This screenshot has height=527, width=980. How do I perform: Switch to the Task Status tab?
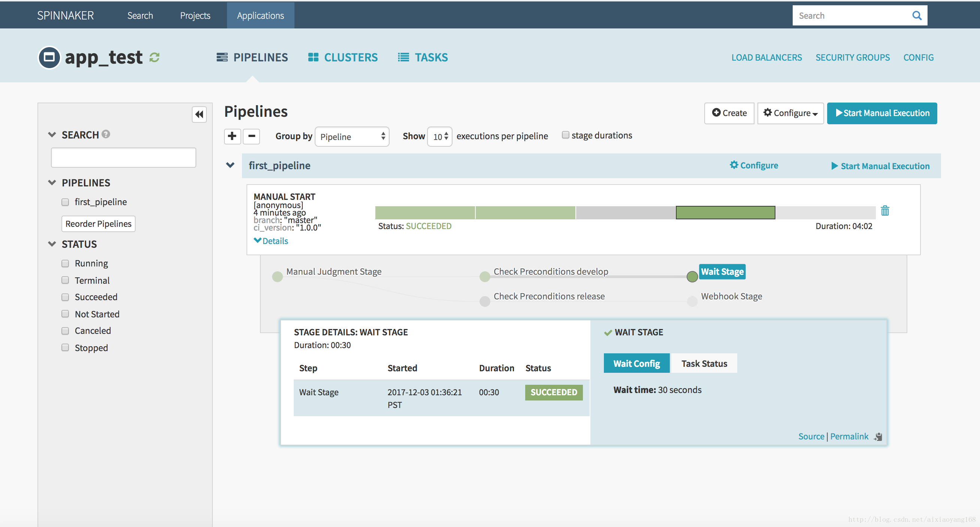704,363
